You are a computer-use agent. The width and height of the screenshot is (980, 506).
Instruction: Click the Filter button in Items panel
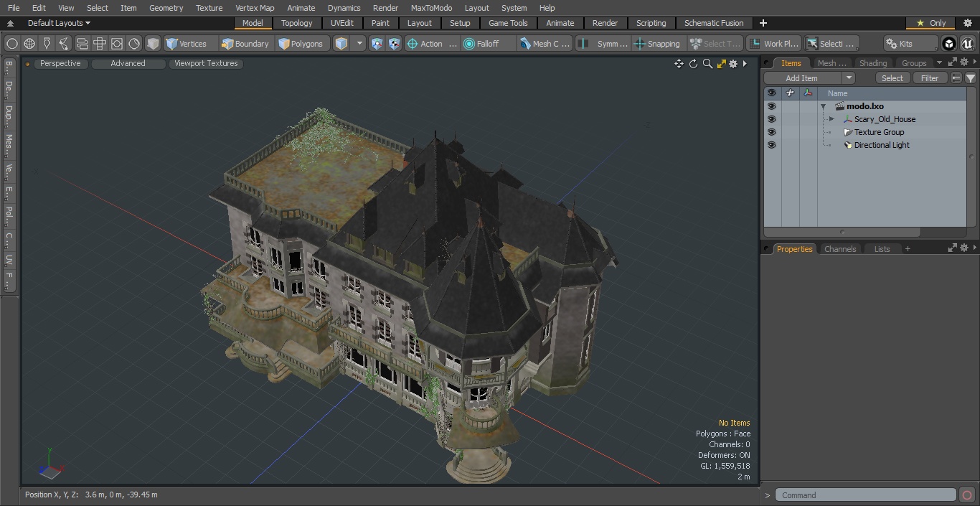[x=930, y=78]
